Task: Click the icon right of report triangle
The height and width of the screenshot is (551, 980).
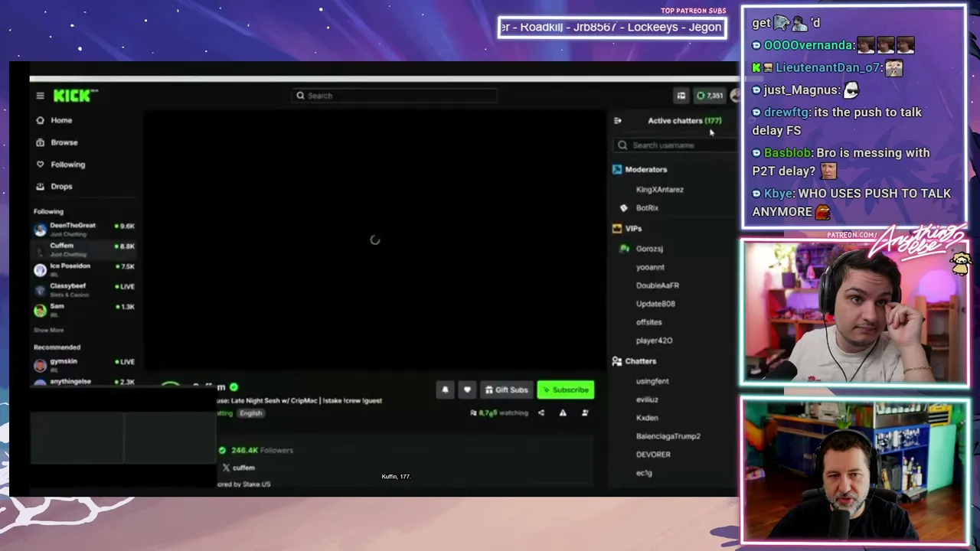Action: [x=585, y=413]
